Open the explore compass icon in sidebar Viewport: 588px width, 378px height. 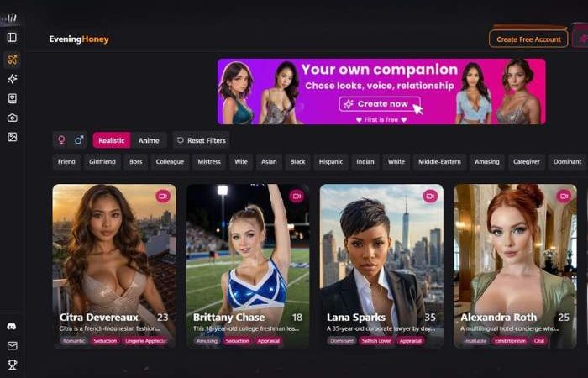[12, 60]
